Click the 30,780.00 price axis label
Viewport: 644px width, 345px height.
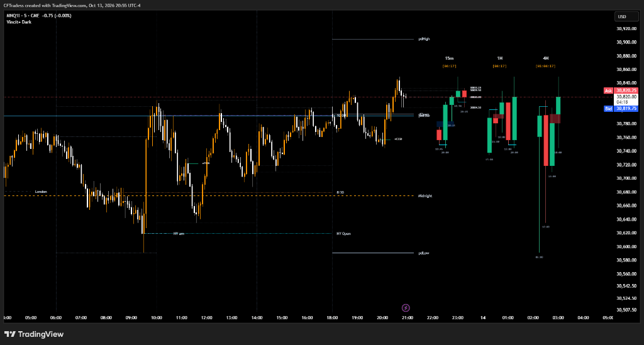(626, 124)
